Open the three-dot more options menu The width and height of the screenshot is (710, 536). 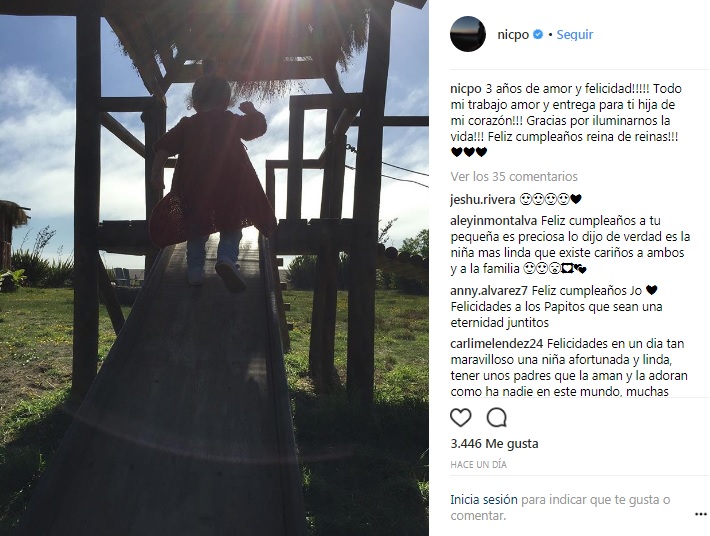tap(700, 514)
